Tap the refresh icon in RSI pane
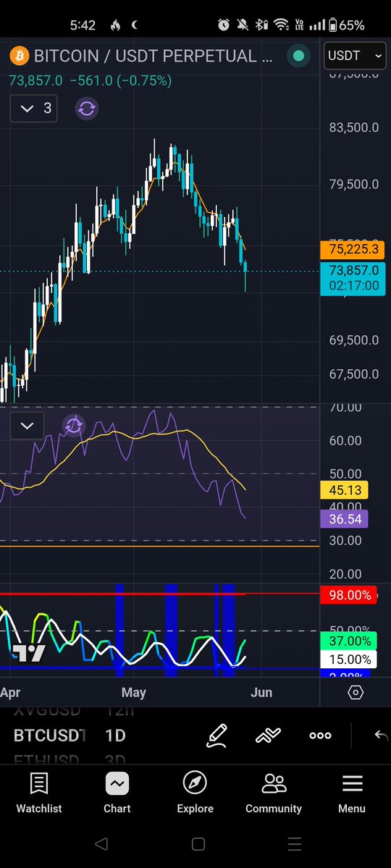 [74, 426]
